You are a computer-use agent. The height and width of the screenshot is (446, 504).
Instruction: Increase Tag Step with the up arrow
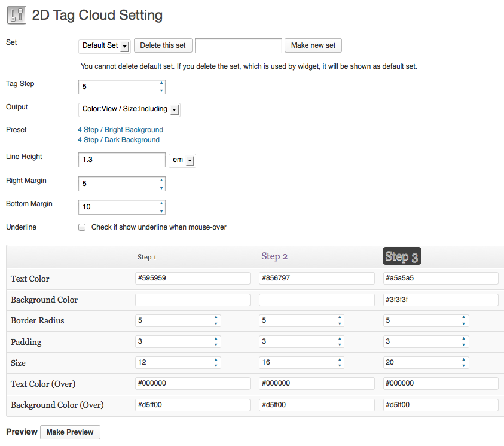pyautogui.click(x=161, y=83)
